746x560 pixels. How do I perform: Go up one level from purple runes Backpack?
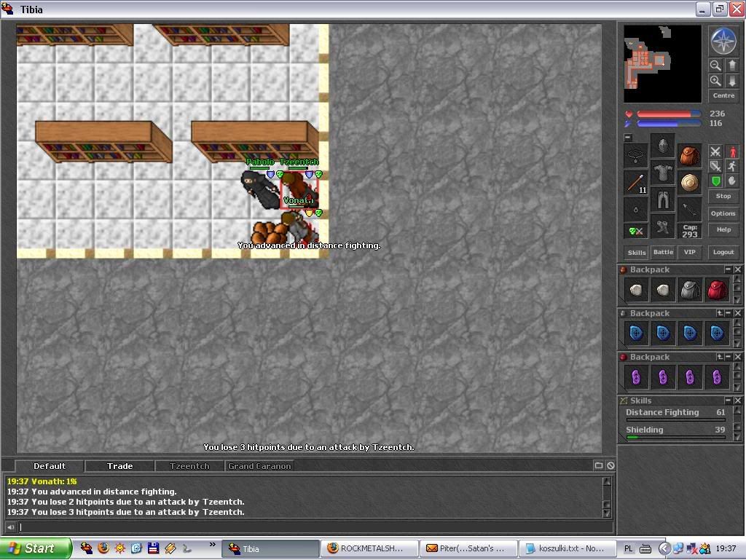(720, 357)
